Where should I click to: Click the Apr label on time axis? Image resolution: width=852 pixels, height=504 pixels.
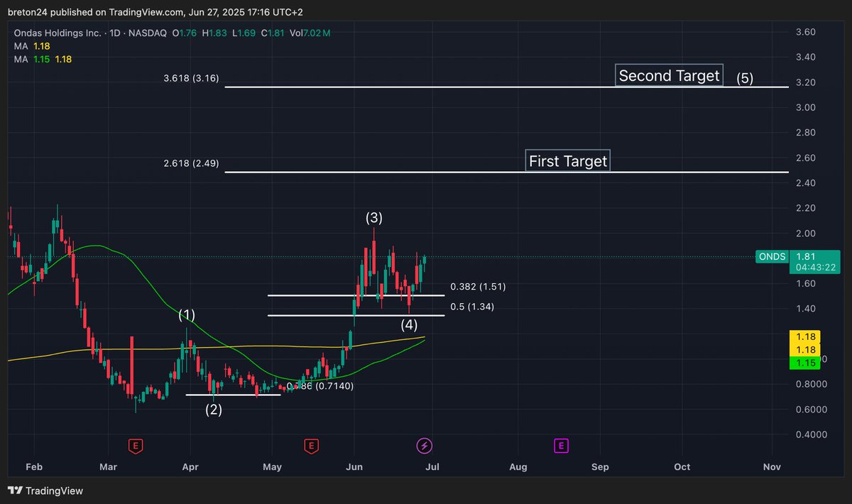(190, 467)
